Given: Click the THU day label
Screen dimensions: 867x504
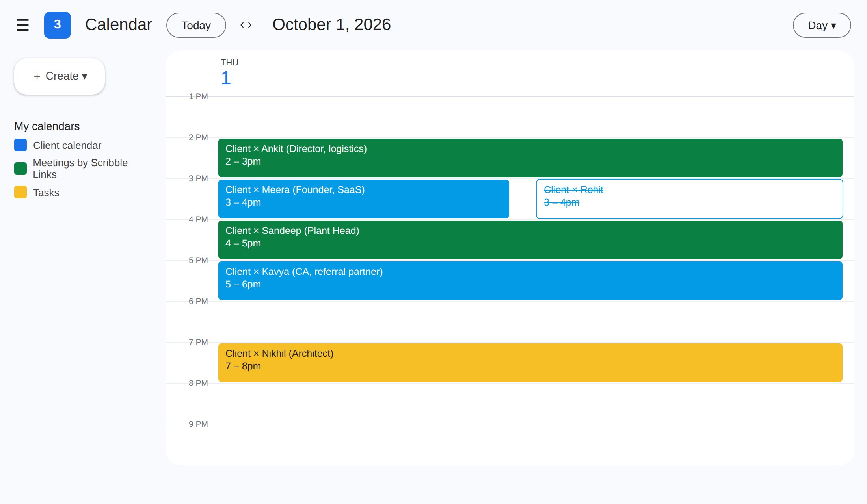Looking at the screenshot, I should (229, 63).
